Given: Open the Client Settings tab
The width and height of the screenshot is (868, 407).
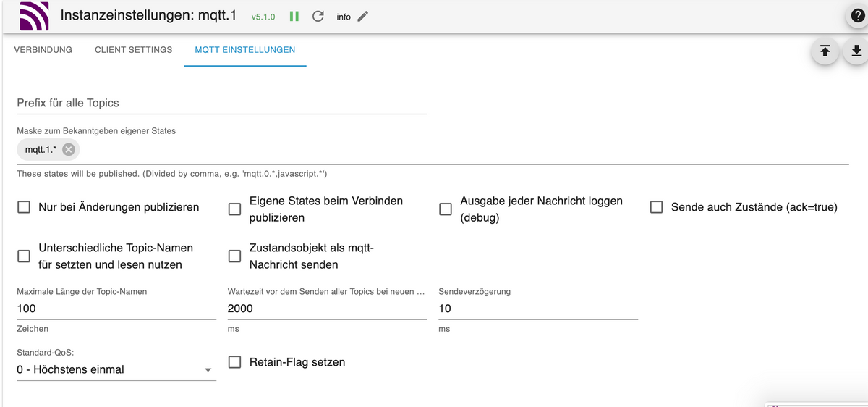Looking at the screenshot, I should [x=134, y=50].
